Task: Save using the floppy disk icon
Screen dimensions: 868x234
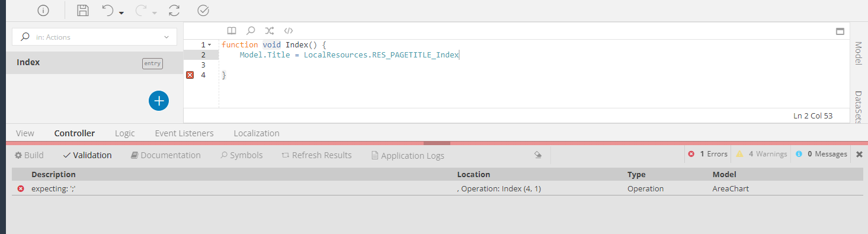Action: tap(83, 11)
